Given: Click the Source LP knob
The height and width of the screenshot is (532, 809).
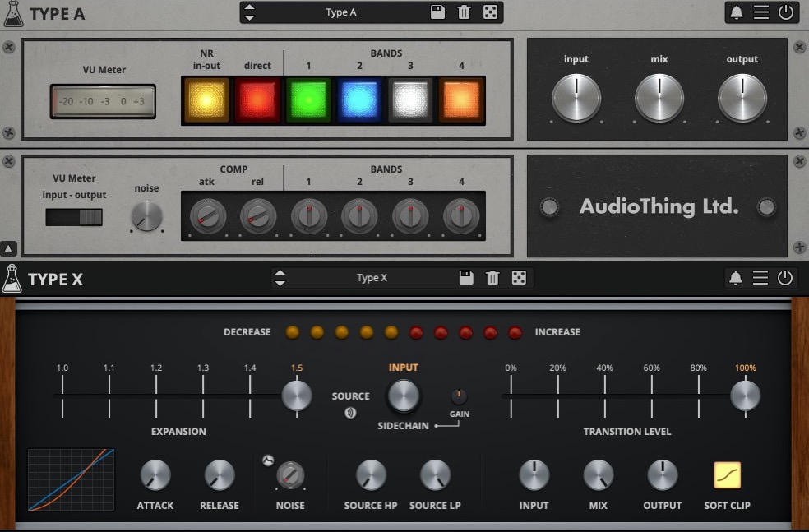Looking at the screenshot, I should [435, 475].
